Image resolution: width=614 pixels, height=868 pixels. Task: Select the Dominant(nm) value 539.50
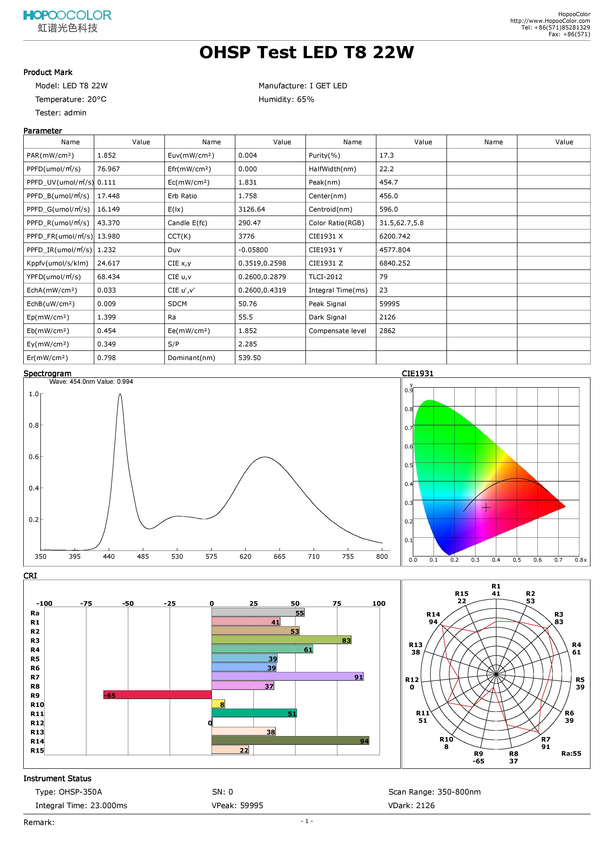point(249,358)
